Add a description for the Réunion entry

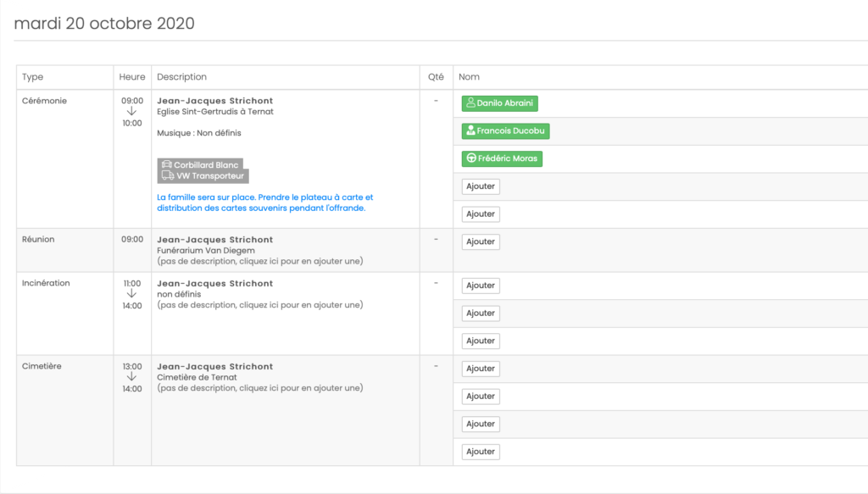[x=259, y=261]
